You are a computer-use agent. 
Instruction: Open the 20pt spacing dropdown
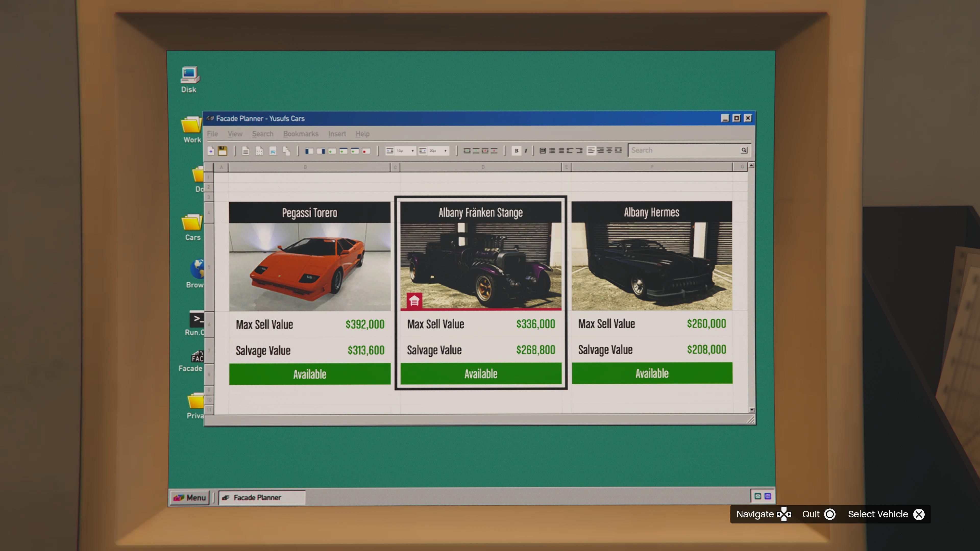click(x=445, y=151)
